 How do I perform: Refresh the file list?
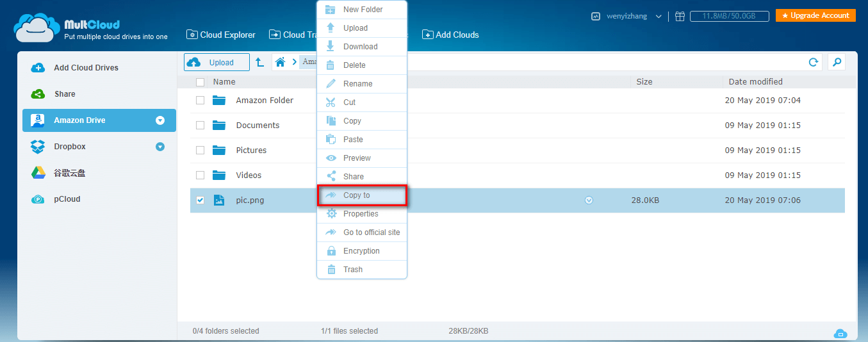click(x=814, y=62)
